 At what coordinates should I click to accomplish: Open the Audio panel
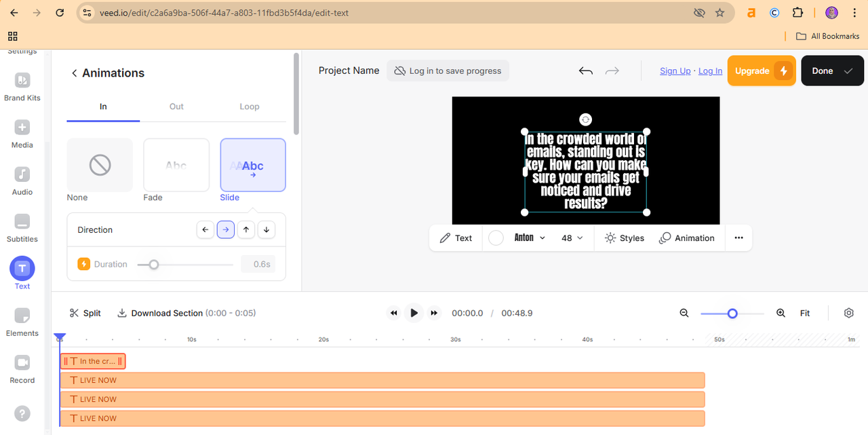22,181
